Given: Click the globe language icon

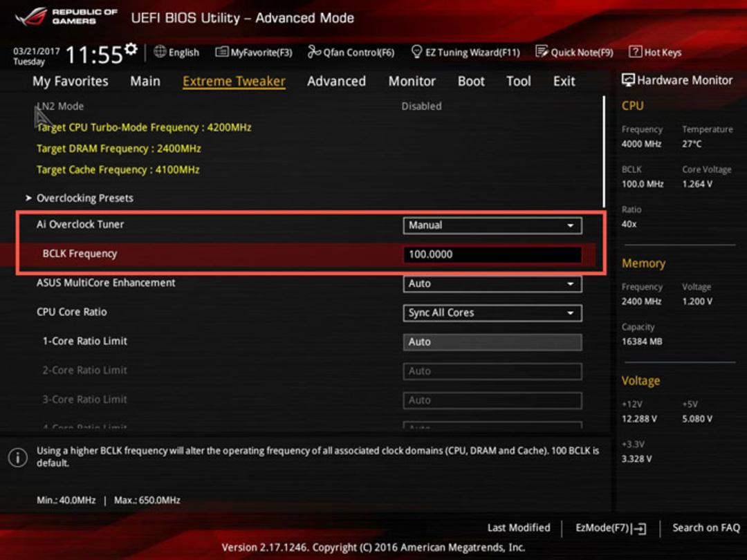Looking at the screenshot, I should click(x=160, y=52).
